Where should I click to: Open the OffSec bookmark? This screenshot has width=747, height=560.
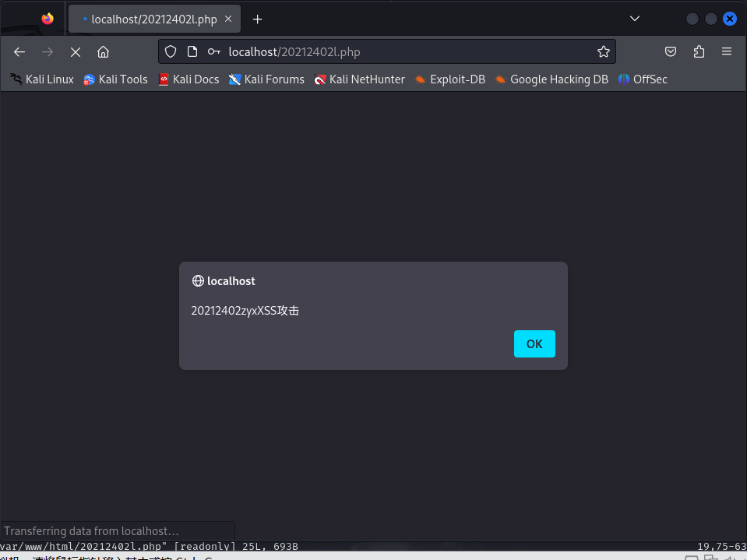(x=642, y=79)
